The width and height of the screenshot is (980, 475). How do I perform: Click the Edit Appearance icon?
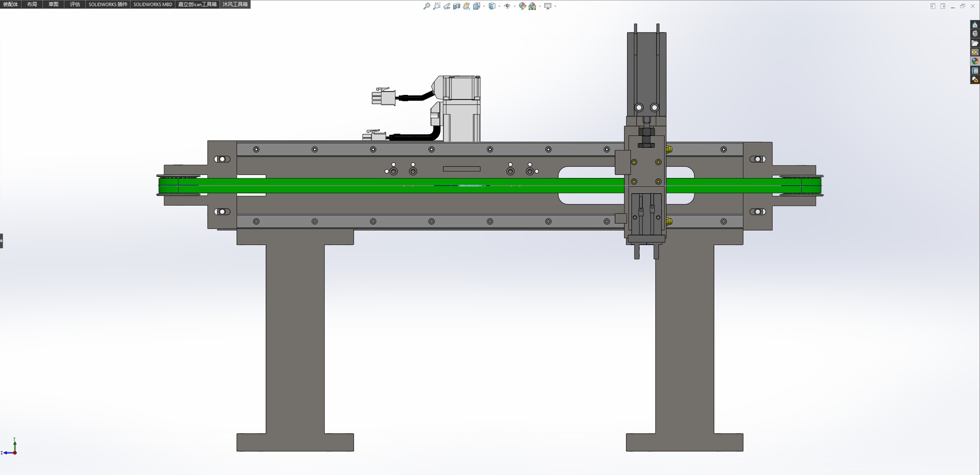522,6
